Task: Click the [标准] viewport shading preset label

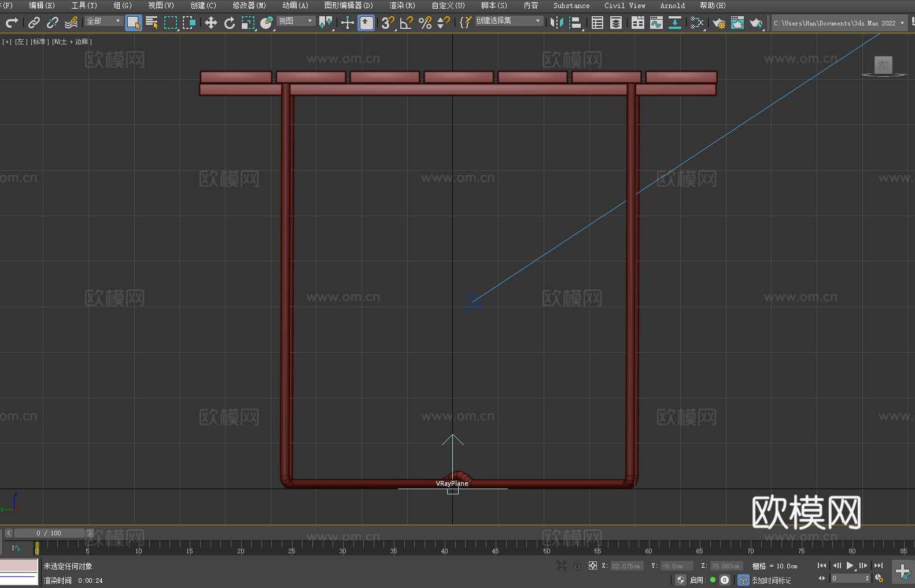Action: pos(39,42)
